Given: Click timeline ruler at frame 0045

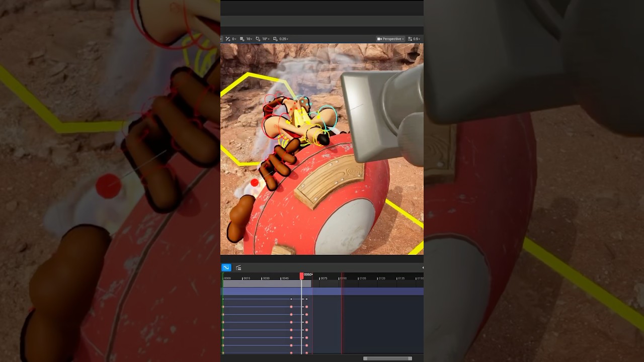Looking at the screenshot, I should [x=285, y=278].
